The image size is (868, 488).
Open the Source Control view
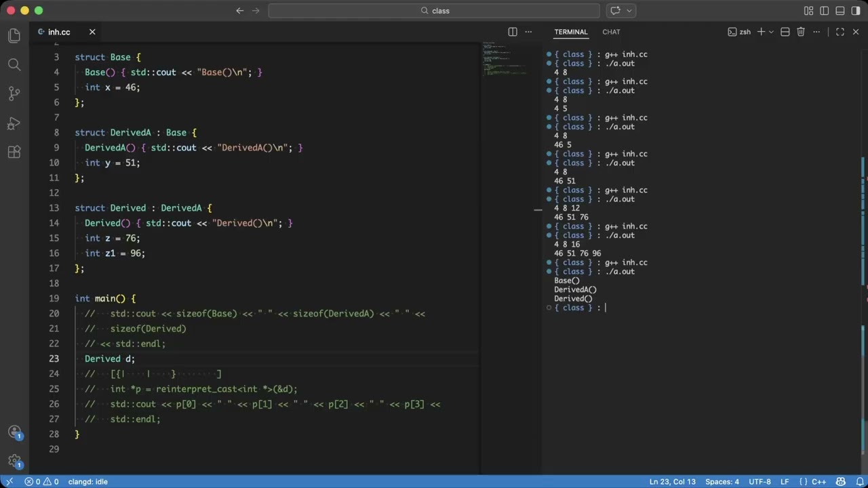(14, 94)
